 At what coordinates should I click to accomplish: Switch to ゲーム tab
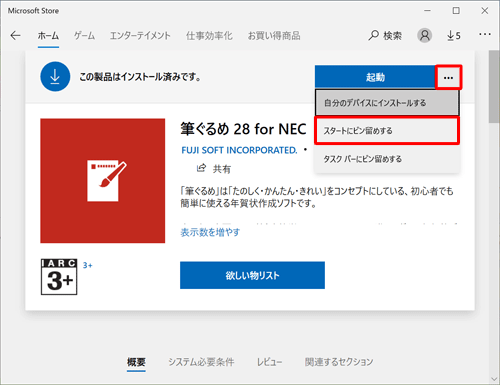click(x=84, y=36)
